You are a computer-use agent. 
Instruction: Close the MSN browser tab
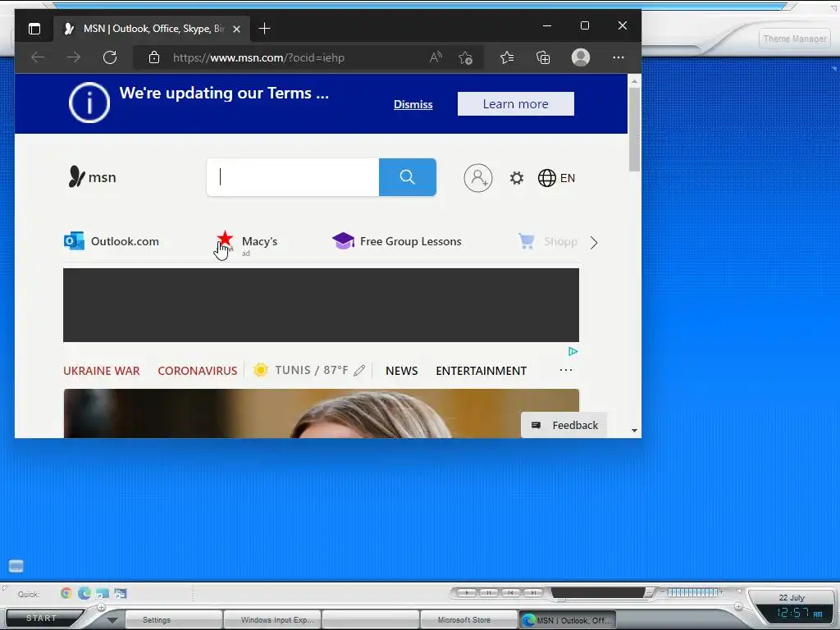[x=236, y=29]
